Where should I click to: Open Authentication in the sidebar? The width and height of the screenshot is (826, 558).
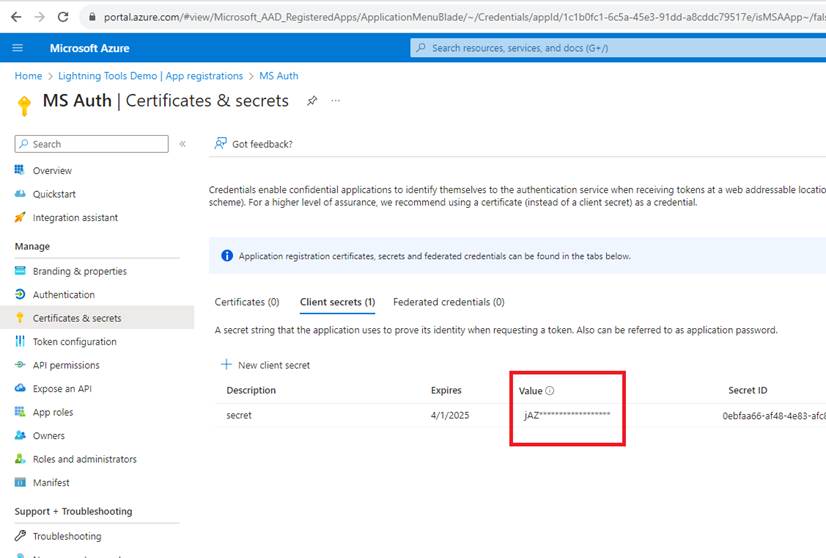[x=64, y=295]
